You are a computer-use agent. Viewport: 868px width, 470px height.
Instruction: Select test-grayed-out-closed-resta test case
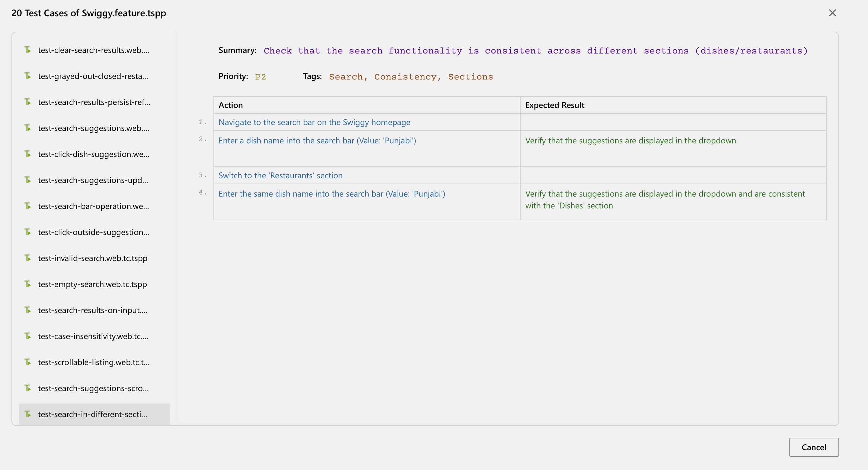pyautogui.click(x=94, y=76)
